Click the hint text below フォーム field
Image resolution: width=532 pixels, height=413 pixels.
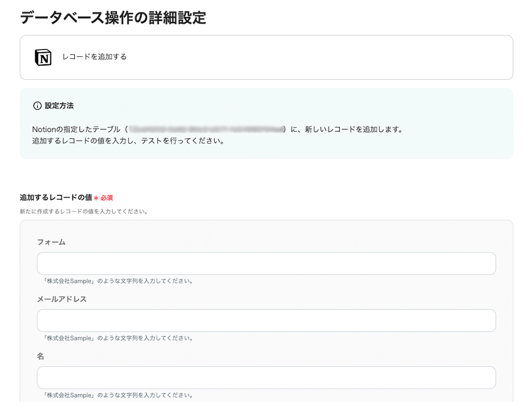[119, 281]
